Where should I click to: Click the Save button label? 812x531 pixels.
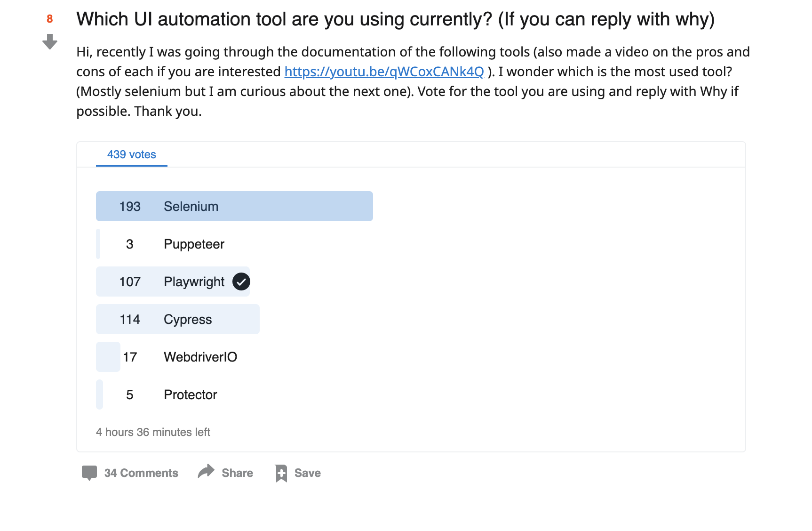(308, 473)
